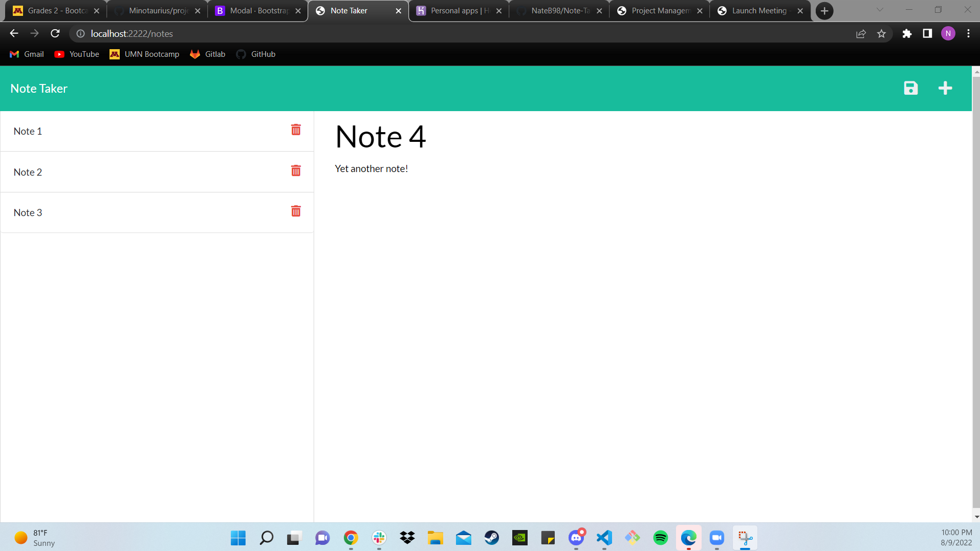Open Spotify from the taskbar

660,538
